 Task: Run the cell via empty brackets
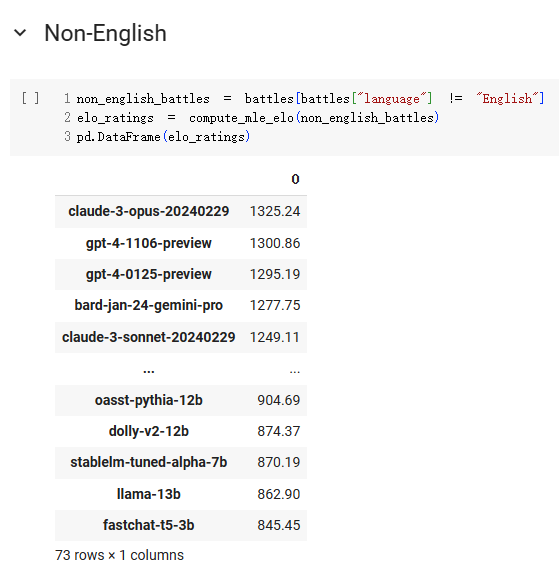tap(30, 98)
